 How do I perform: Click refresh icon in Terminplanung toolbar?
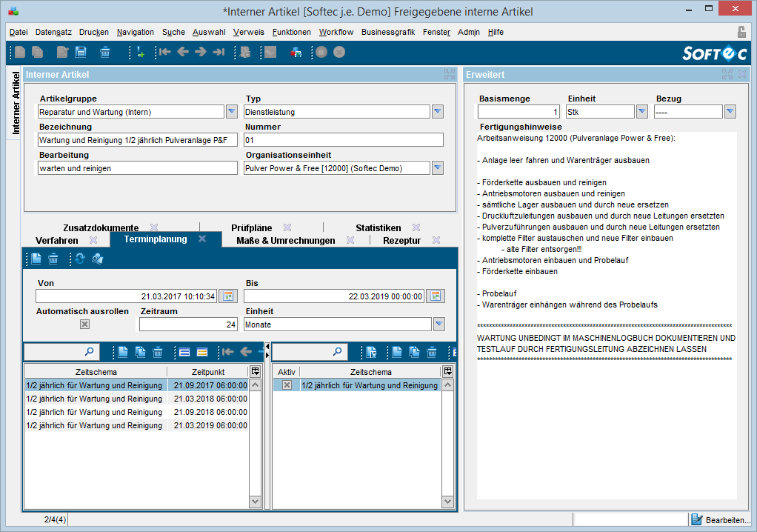coord(80,259)
